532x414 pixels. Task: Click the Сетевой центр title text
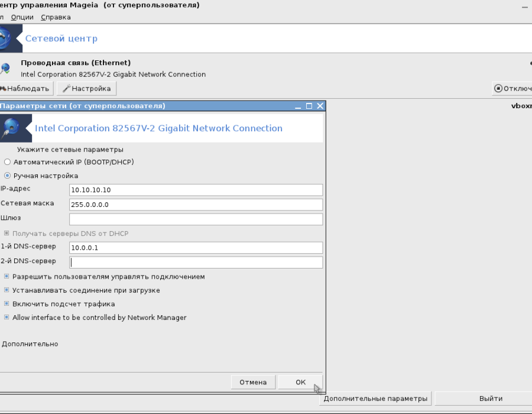61,38
